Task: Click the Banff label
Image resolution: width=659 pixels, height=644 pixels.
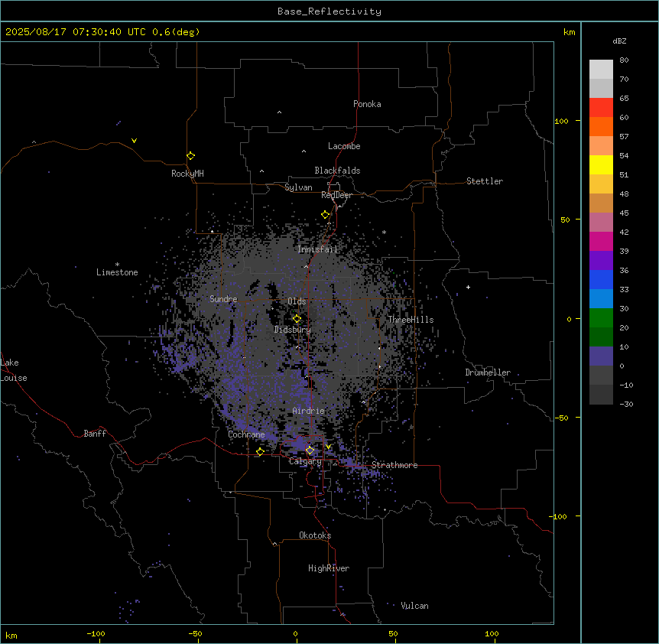Action: click(95, 434)
